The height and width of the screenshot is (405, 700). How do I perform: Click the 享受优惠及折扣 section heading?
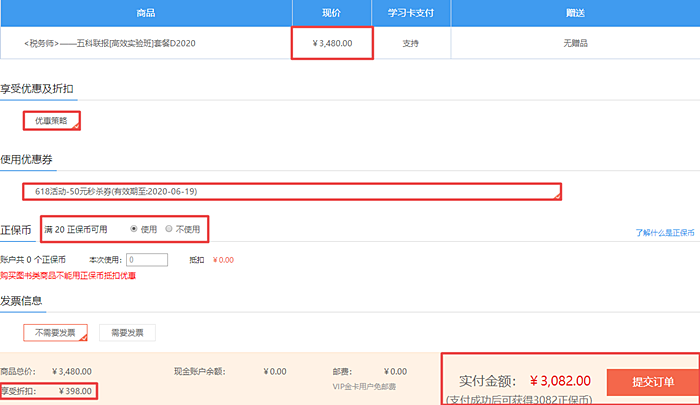click(37, 89)
